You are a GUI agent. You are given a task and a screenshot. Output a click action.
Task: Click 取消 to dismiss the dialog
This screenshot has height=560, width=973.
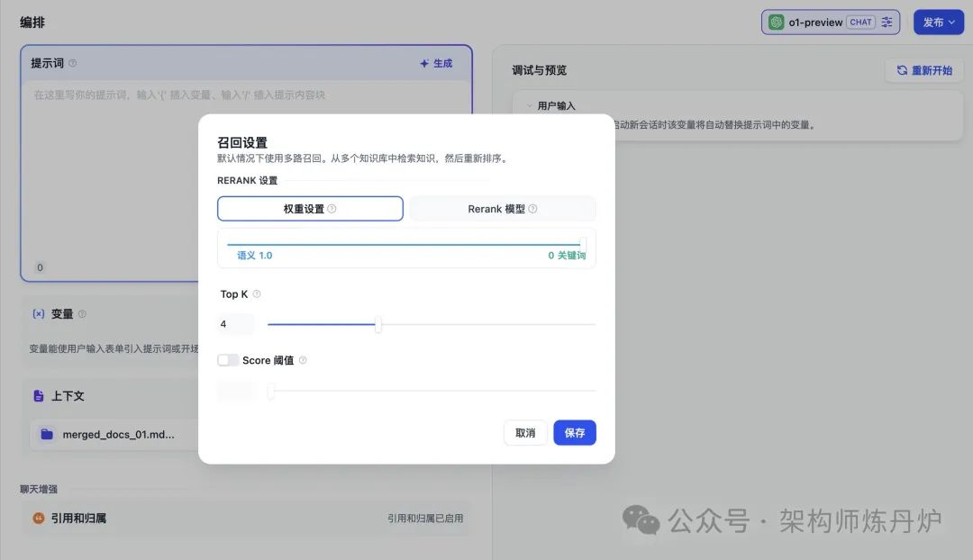[525, 432]
